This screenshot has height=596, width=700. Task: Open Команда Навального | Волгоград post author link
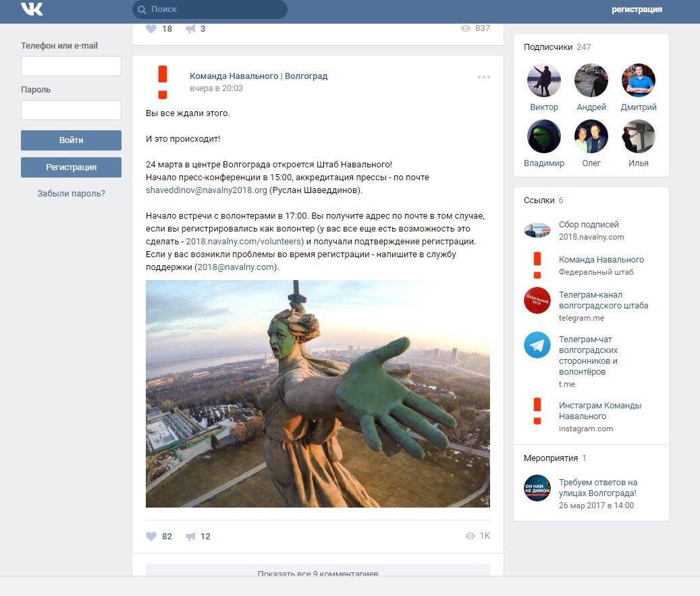point(259,76)
